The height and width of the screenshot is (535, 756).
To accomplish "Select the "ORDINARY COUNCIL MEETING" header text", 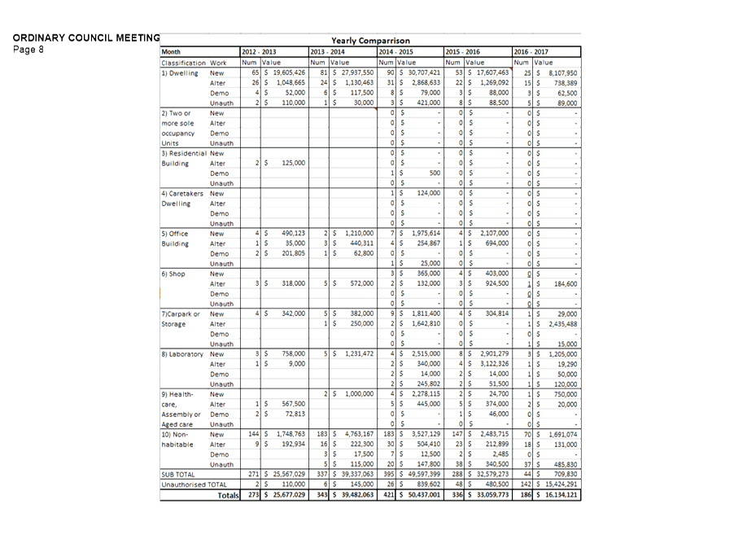I will tap(85, 38).
